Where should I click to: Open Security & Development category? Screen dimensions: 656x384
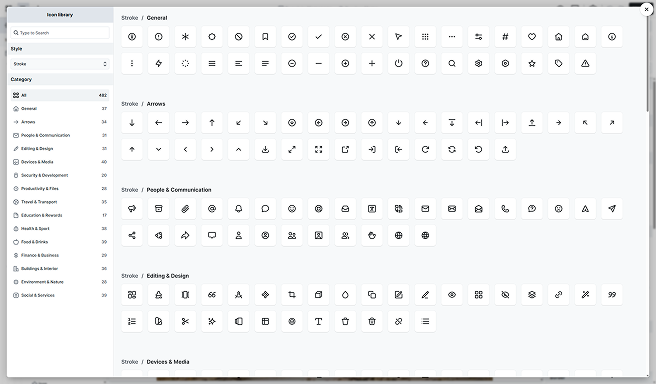[60, 175]
